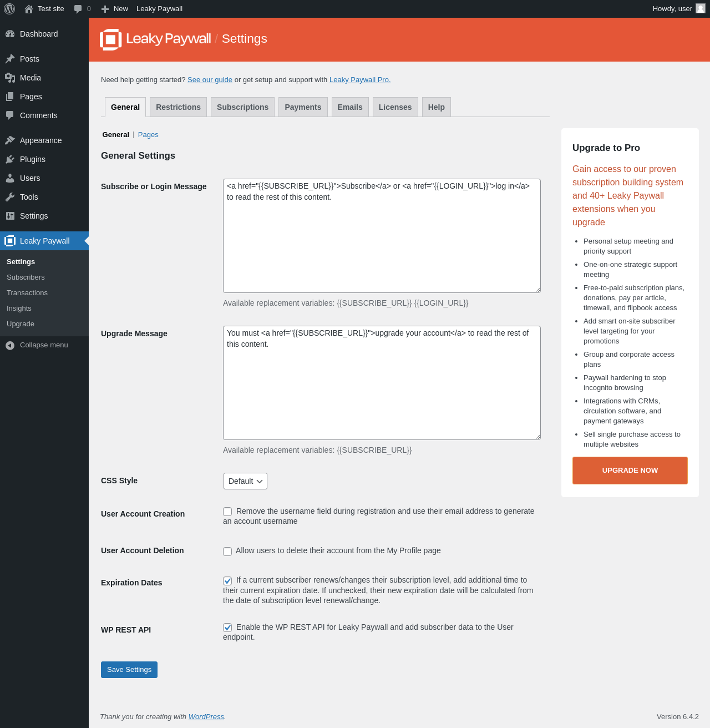Click the Test site name in admin bar
The height and width of the screenshot is (728, 710).
[51, 9]
